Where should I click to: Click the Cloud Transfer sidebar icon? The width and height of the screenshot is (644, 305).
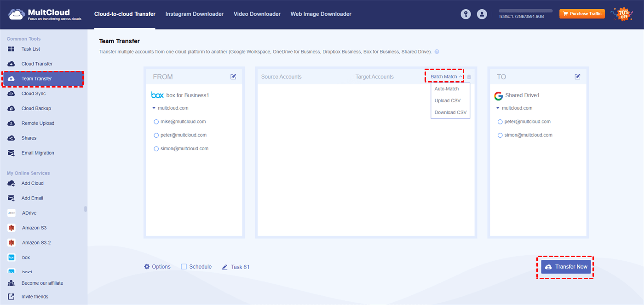click(x=11, y=64)
